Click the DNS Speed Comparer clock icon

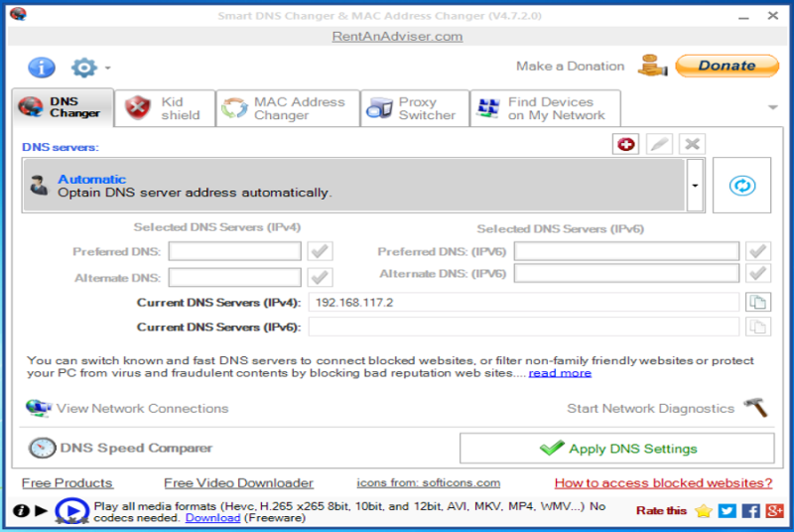pos(42,448)
